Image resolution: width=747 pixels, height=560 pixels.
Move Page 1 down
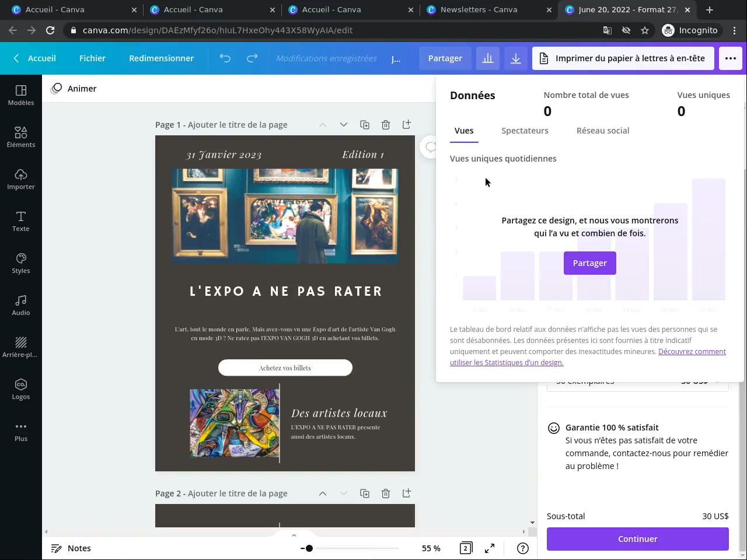coord(344,125)
